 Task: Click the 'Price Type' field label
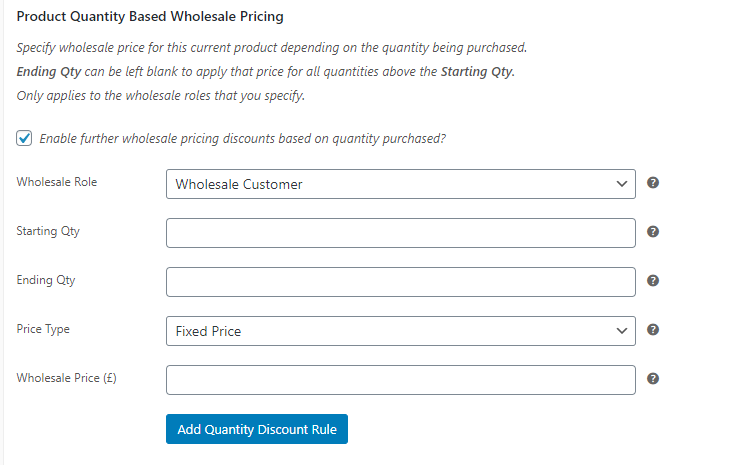(x=43, y=329)
